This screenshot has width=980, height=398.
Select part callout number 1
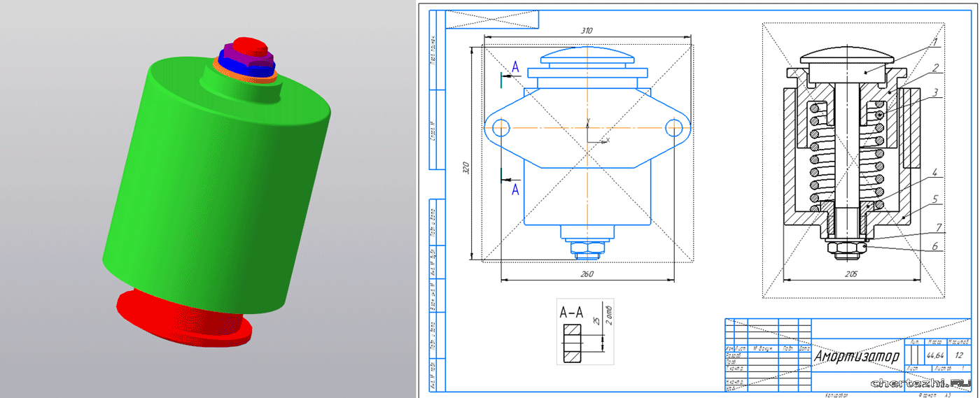click(934, 42)
